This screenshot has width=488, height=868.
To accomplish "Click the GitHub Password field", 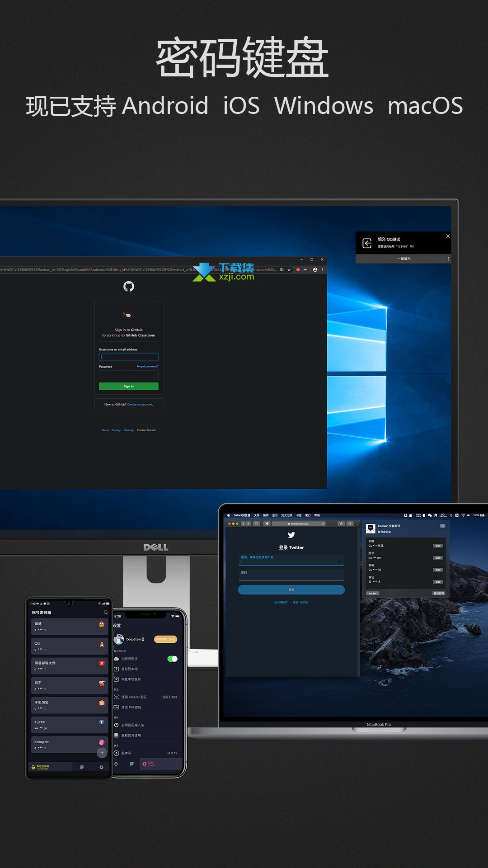I will pos(129,374).
